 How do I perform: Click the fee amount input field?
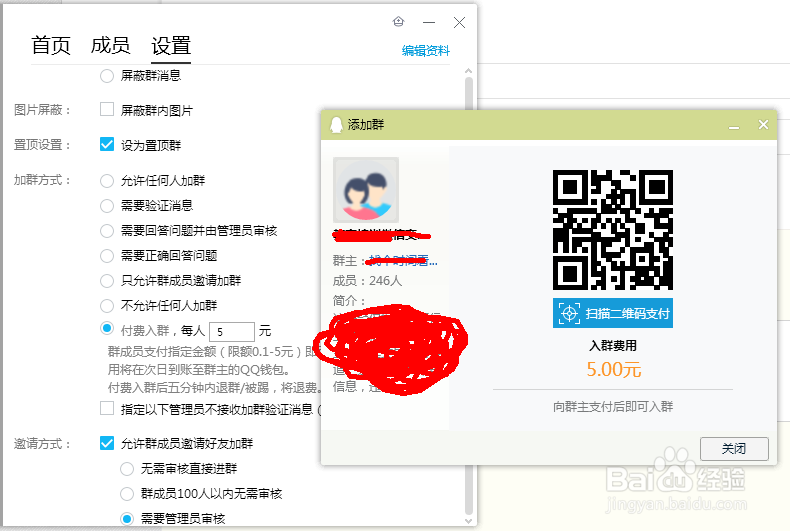[x=232, y=331]
